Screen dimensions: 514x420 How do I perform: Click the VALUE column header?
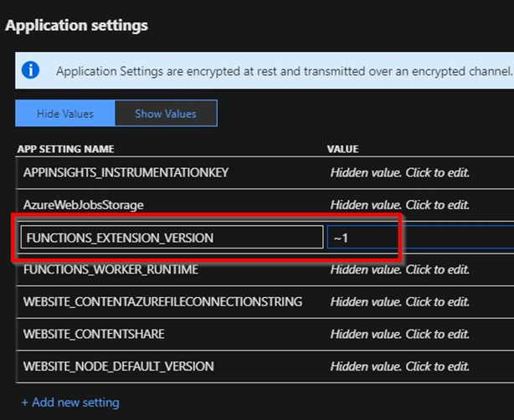click(342, 149)
